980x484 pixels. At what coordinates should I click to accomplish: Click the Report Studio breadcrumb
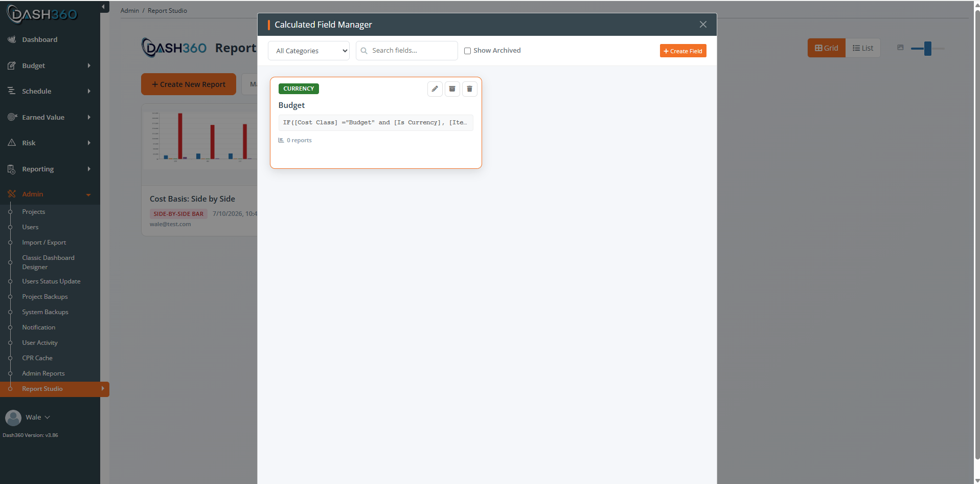click(167, 11)
